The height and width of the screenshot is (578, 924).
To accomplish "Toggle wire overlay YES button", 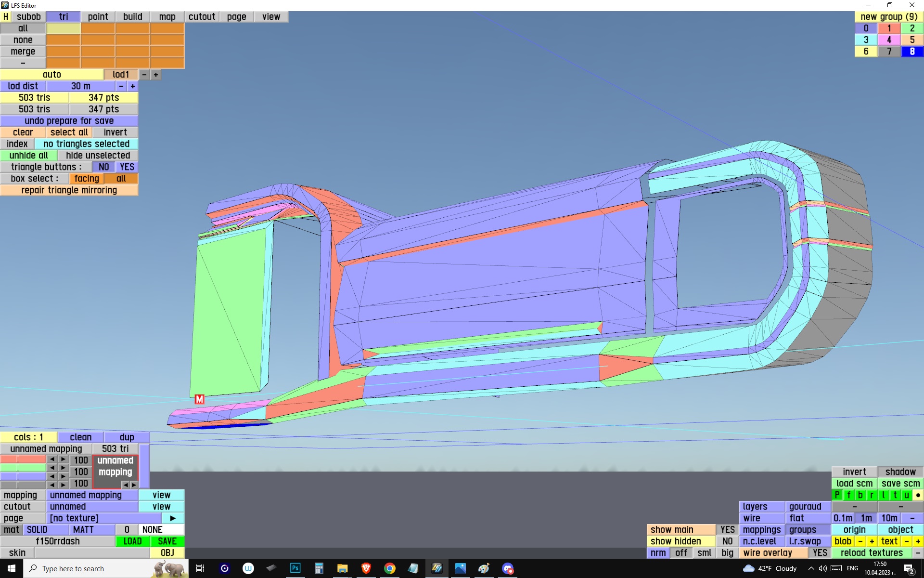I will (820, 553).
